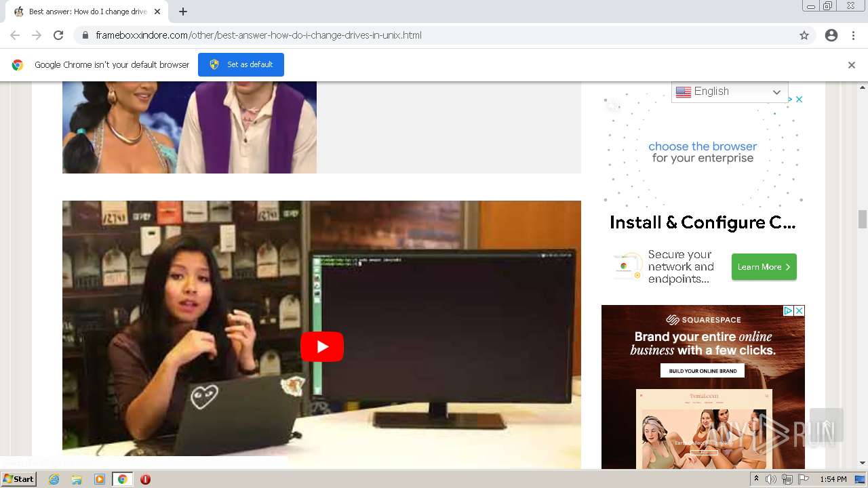The height and width of the screenshot is (488, 868).
Task: Reload the current page
Action: point(58,35)
